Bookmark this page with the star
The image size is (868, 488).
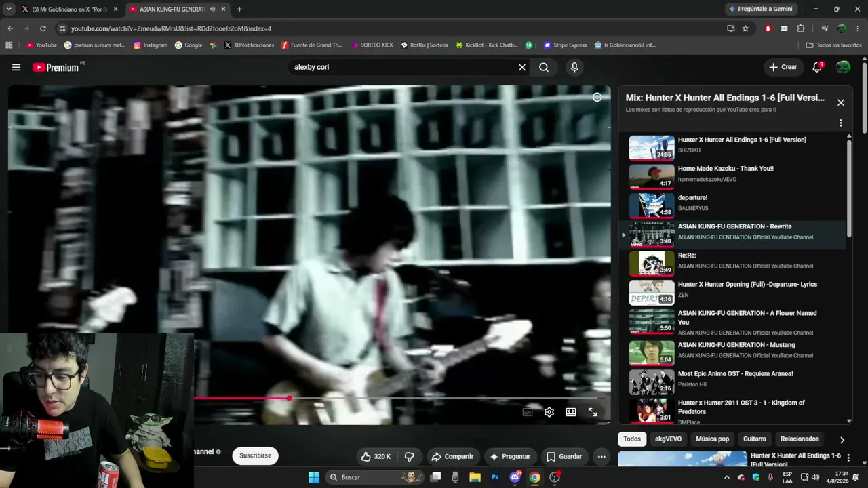[745, 28]
